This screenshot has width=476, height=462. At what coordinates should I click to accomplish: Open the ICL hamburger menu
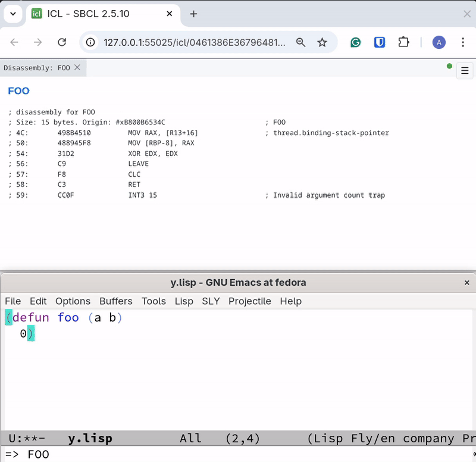point(465,70)
